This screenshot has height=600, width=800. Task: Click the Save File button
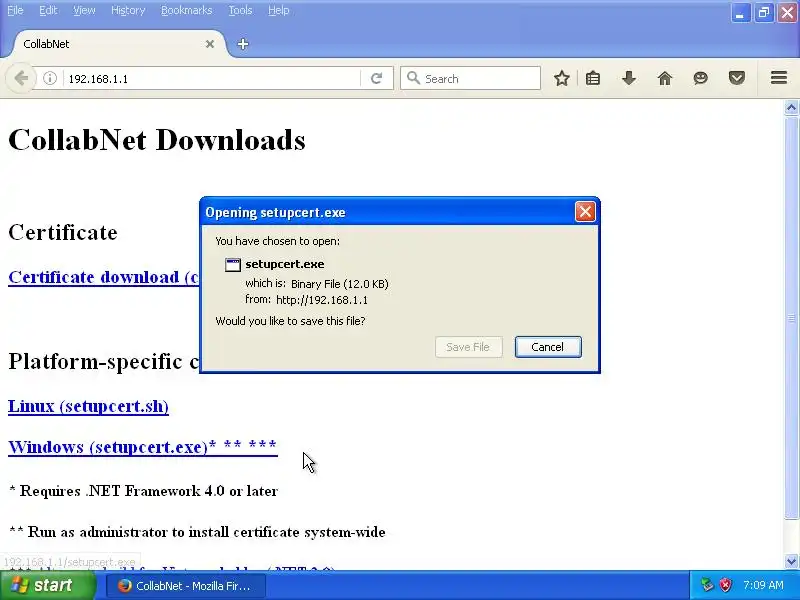tap(468, 347)
